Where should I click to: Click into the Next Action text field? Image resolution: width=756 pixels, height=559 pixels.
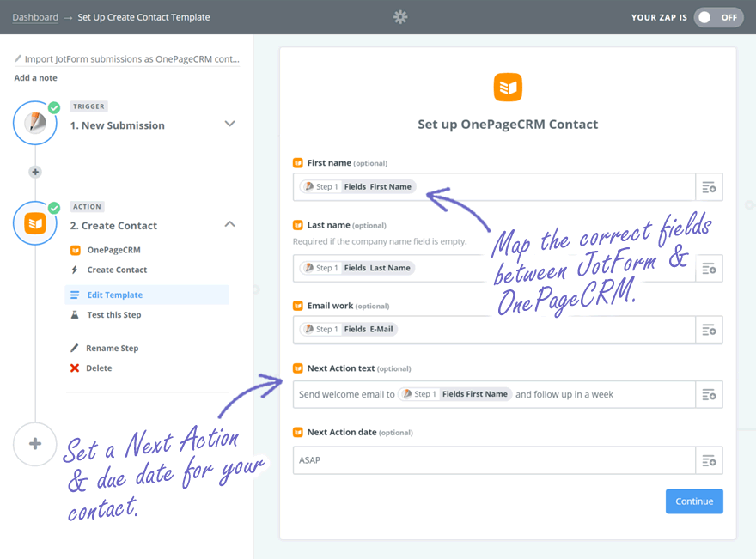point(494,394)
